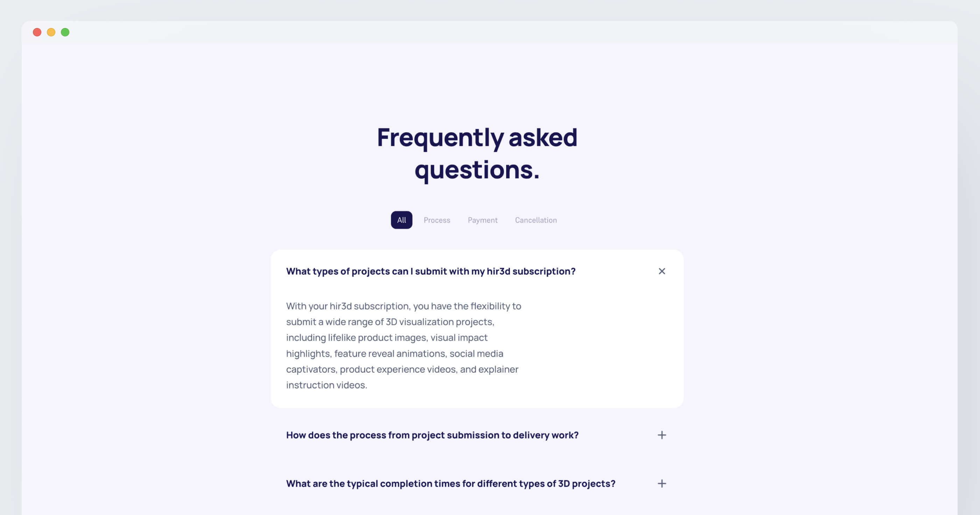Open the Payment tab
Viewport: 980px width, 515px height.
click(x=482, y=220)
